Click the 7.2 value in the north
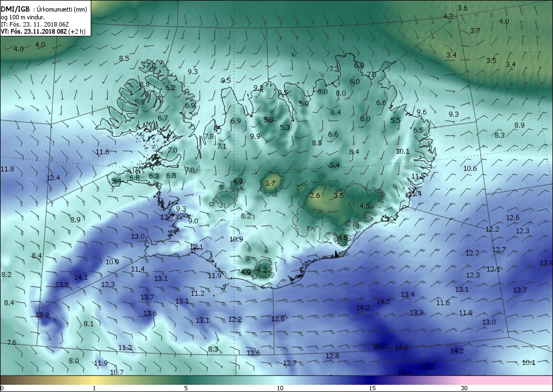This screenshot has width=553, height=392. tap(334, 69)
